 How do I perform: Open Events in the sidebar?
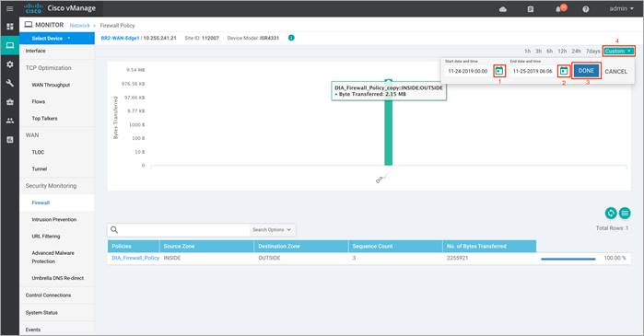(x=33, y=330)
